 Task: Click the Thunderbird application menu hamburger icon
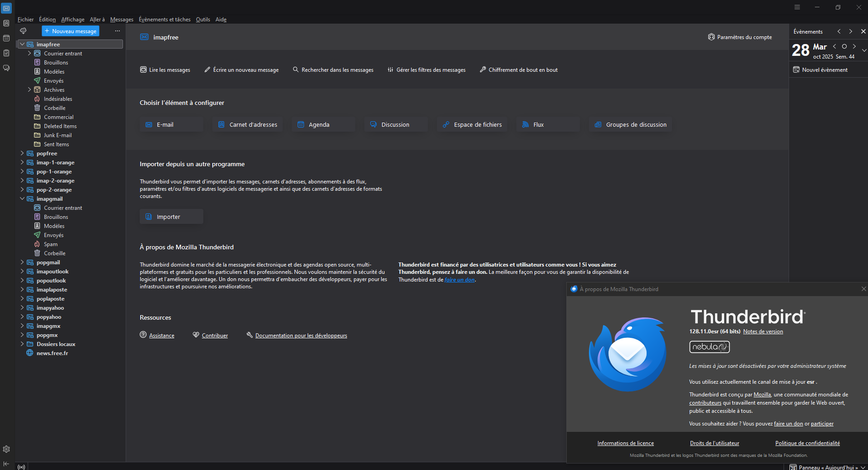pos(797,7)
